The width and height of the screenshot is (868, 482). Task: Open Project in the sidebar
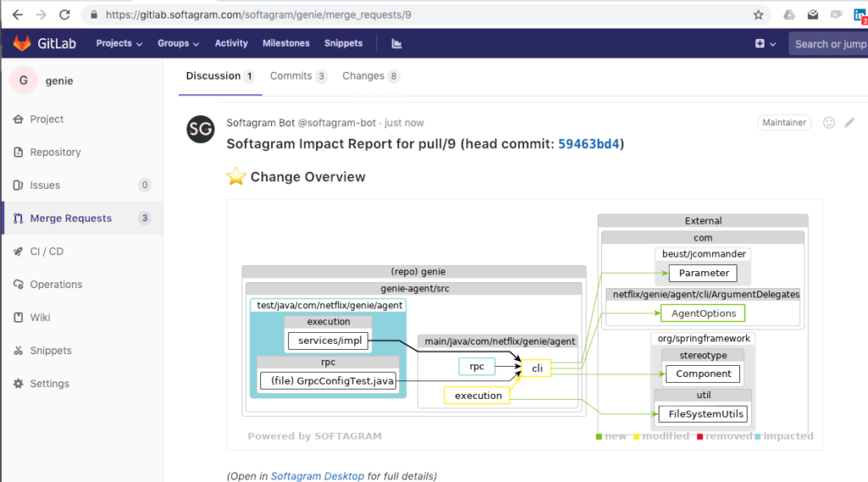[83, 119]
